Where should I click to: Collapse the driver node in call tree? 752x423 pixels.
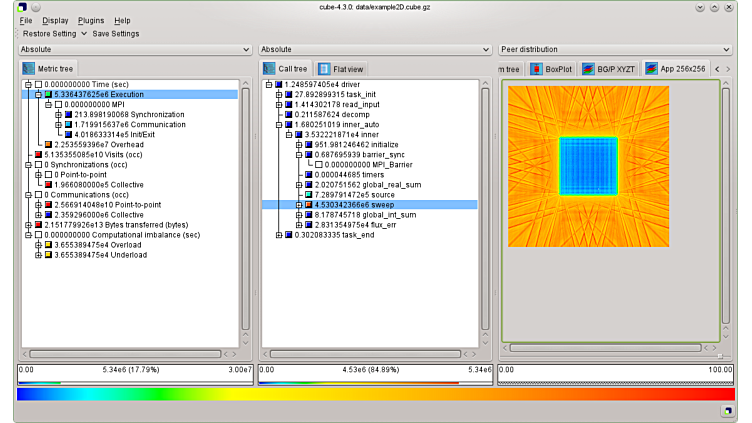[268, 85]
